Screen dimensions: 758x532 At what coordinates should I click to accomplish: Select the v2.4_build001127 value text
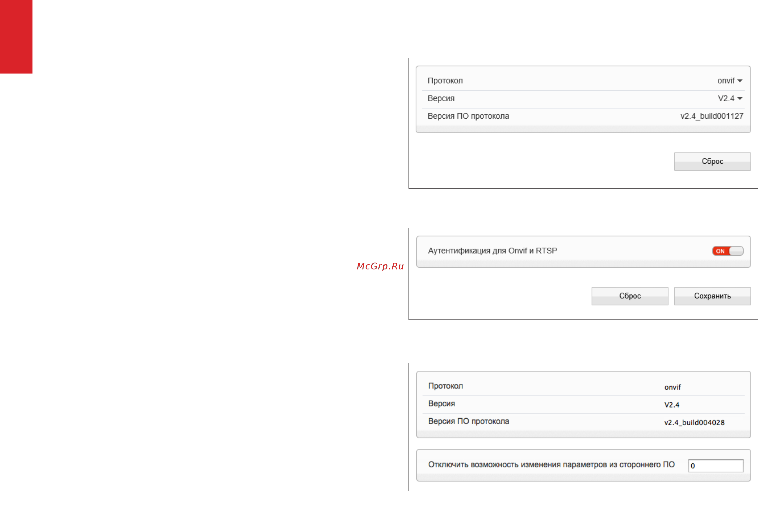[712, 116]
